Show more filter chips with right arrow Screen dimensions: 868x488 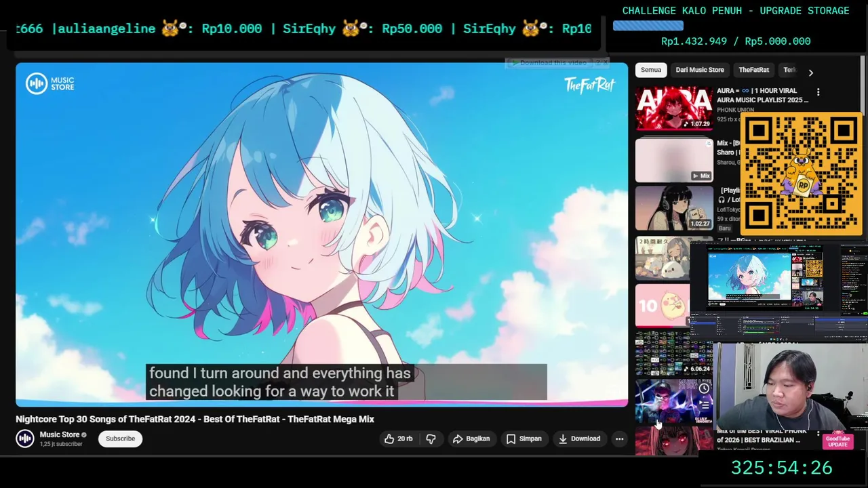tap(810, 73)
